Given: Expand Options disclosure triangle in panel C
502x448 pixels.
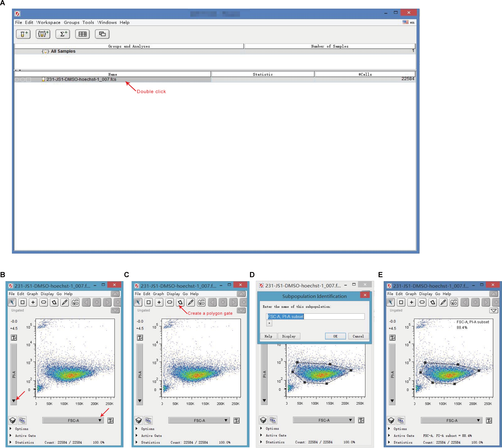Looking at the screenshot, I should tap(137, 429).
